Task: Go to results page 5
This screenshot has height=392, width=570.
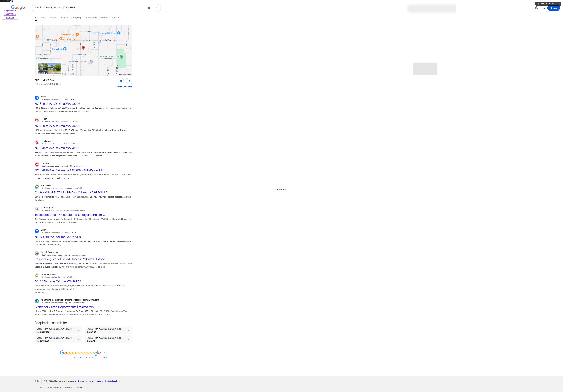Action: pos(78,358)
